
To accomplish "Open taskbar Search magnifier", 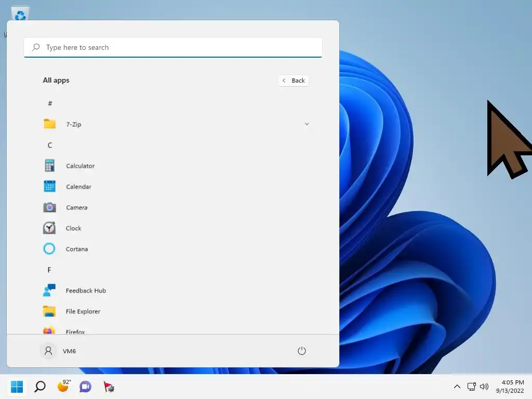I will click(40, 387).
